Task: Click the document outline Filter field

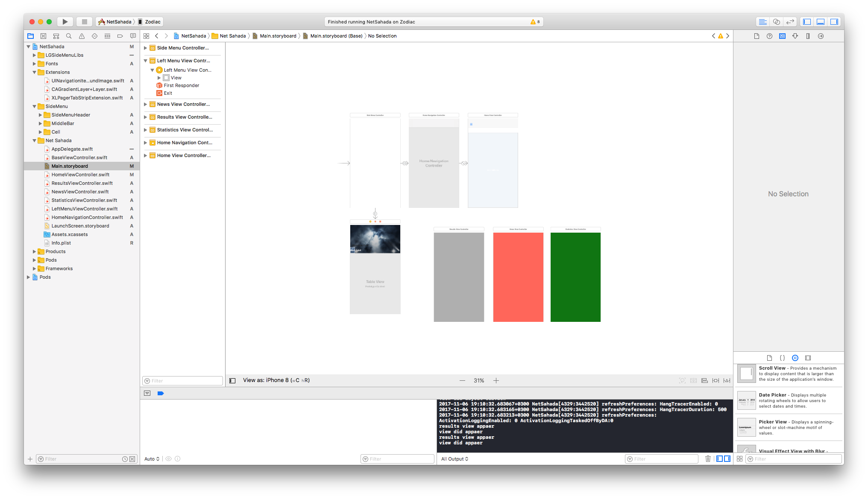Action: click(183, 381)
